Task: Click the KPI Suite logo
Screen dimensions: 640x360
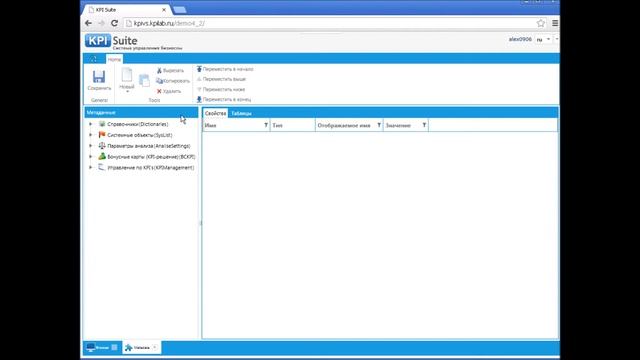Action: (111, 40)
